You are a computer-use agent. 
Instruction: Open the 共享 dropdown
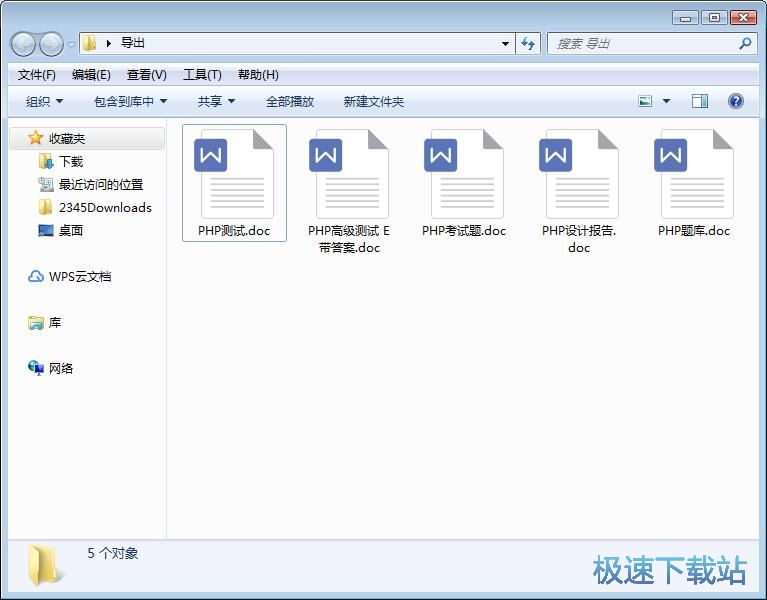click(216, 101)
